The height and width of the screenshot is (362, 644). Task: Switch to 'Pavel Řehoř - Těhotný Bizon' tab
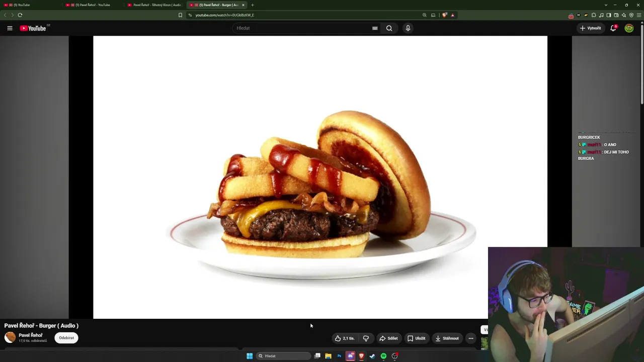pyautogui.click(x=155, y=5)
